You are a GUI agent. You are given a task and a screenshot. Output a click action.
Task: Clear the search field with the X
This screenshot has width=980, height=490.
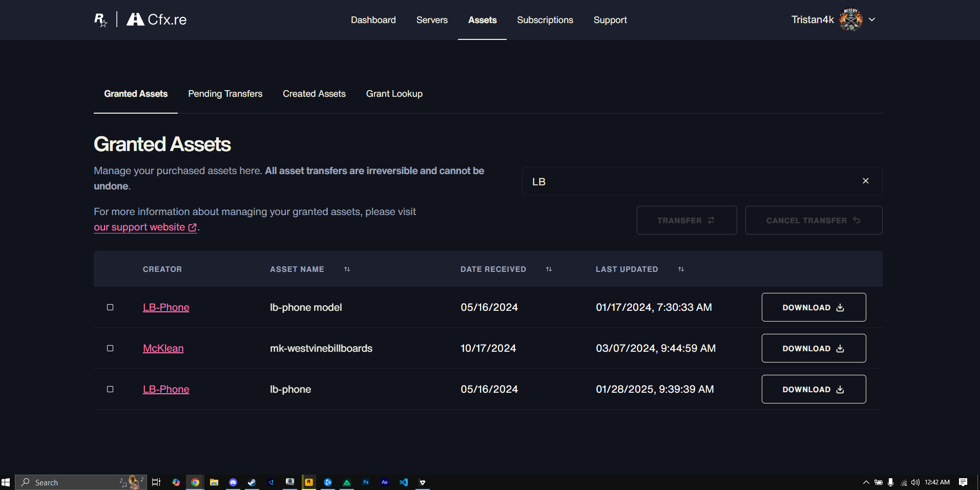866,181
